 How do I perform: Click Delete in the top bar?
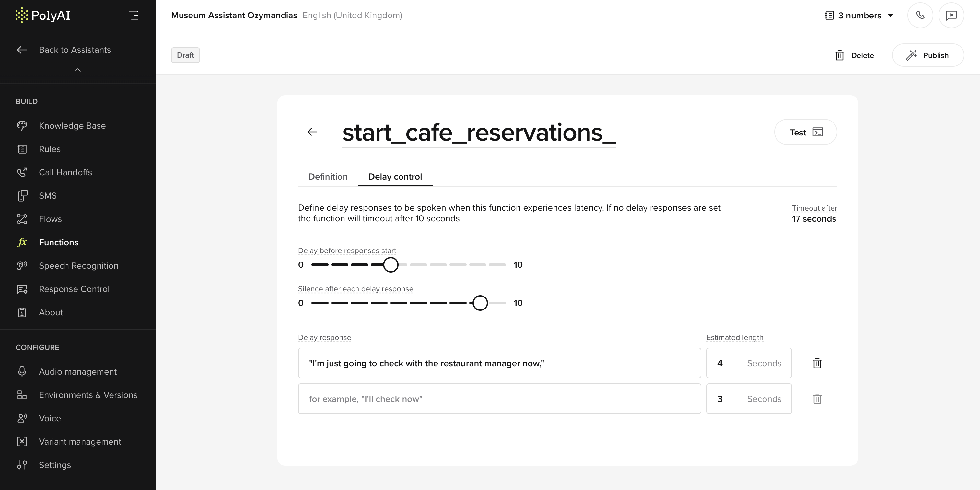coord(854,55)
